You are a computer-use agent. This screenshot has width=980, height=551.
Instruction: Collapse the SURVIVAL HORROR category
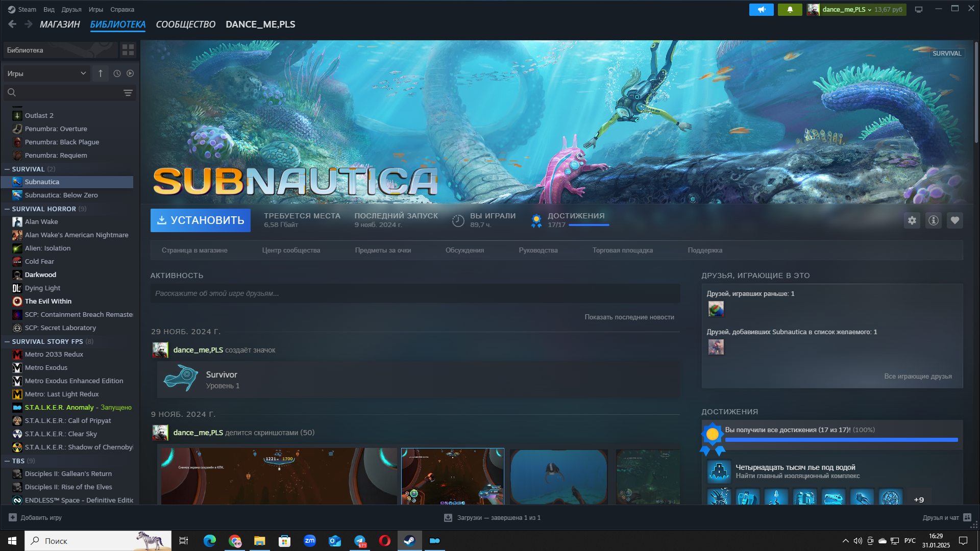click(7, 209)
